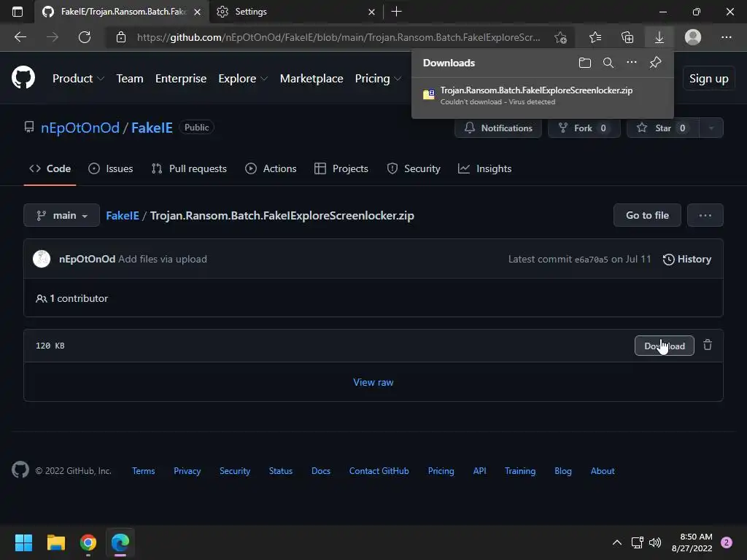Refresh the current page
Viewport: 747px width, 560px height.
pos(85,37)
